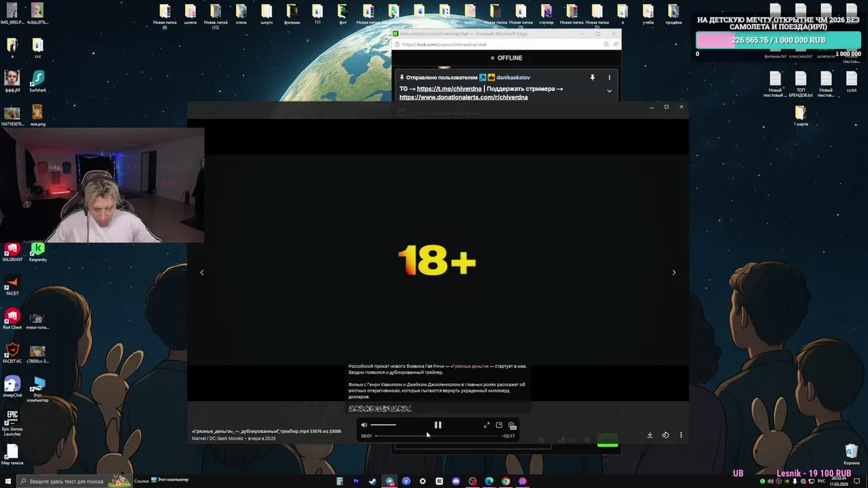
Task: Open Epic Games Launcher desktop shortcut
Action: [x=12, y=422]
